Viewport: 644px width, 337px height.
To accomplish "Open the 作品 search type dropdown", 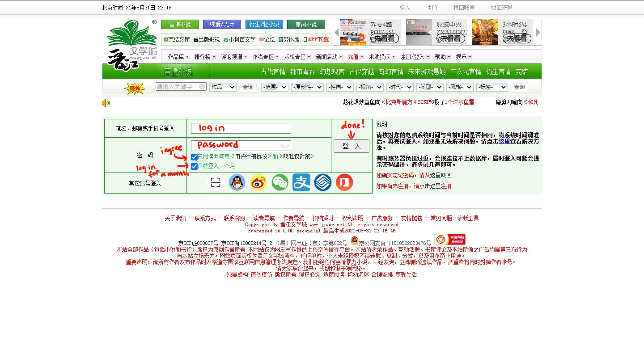I will tap(223, 87).
